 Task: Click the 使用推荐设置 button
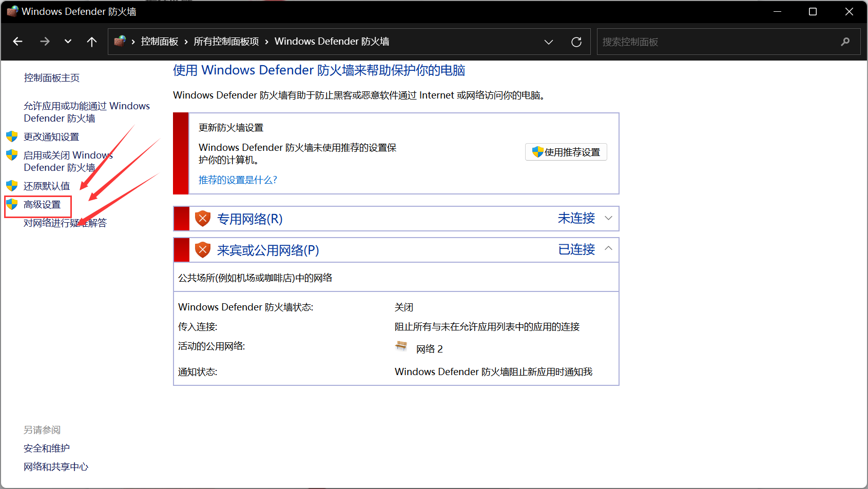coord(566,152)
